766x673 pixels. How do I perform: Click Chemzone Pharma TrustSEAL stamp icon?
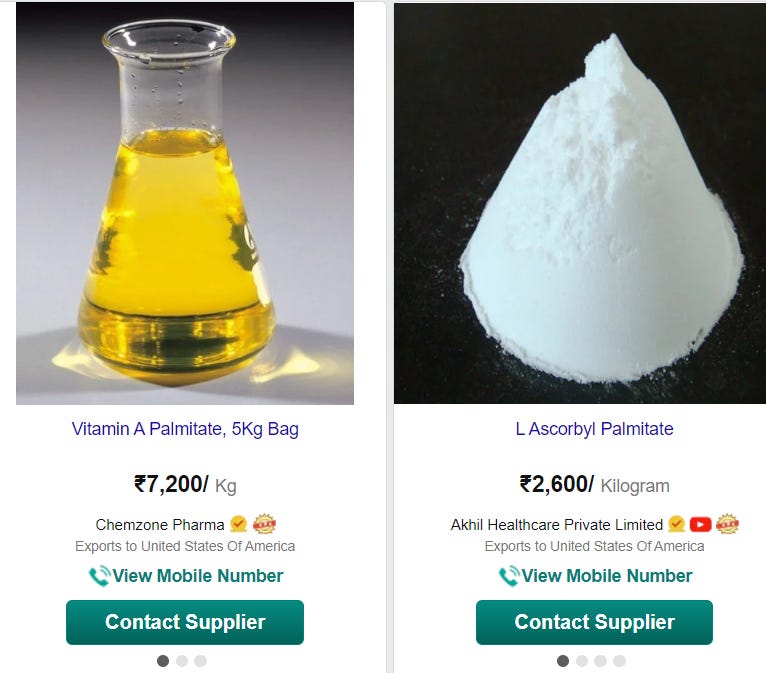tap(264, 524)
